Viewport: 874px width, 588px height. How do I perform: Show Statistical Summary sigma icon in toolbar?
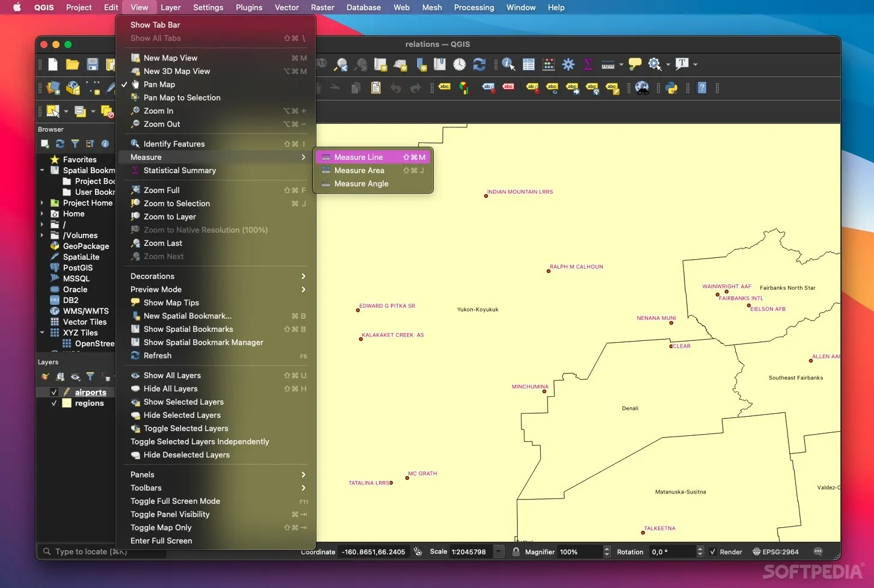coord(588,64)
